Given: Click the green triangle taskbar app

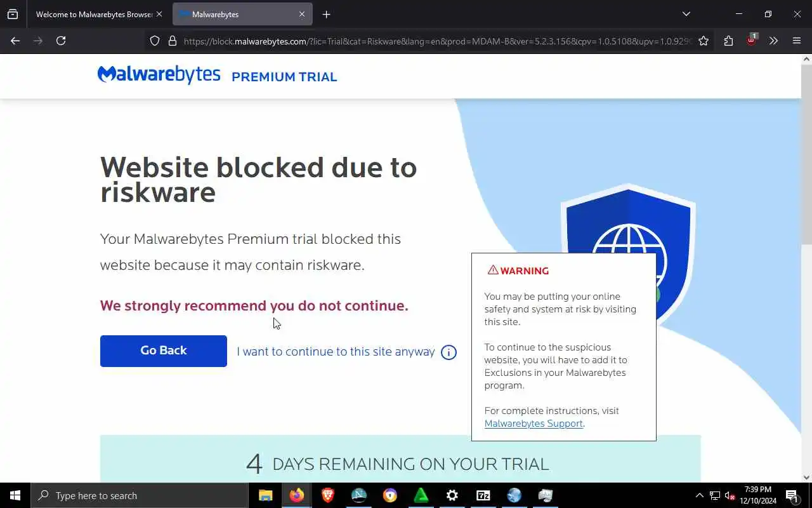Looking at the screenshot, I should (x=421, y=495).
